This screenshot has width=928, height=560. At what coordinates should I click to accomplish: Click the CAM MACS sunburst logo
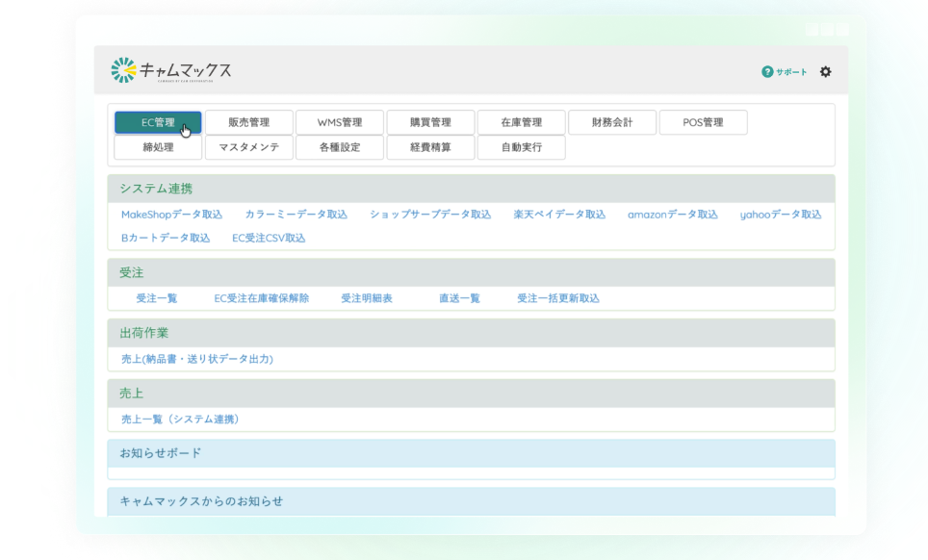click(x=123, y=70)
